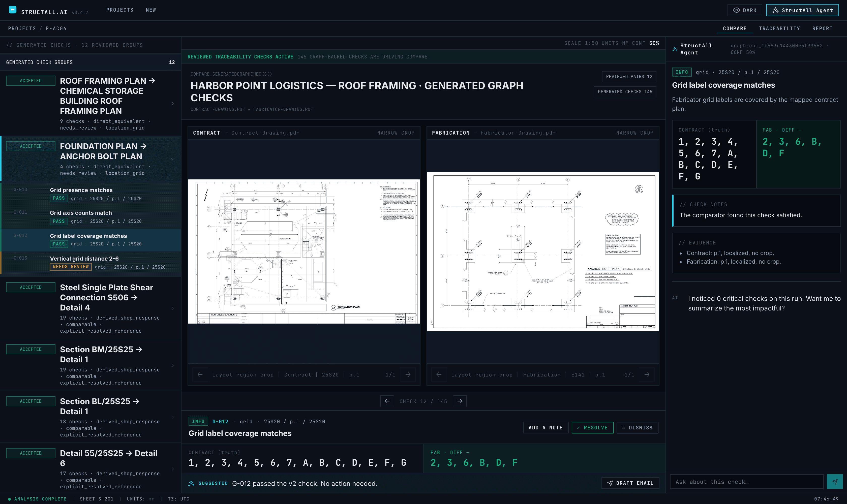
Task: Click the fabrication anchor bolt plan thumbnail
Action: (542, 252)
